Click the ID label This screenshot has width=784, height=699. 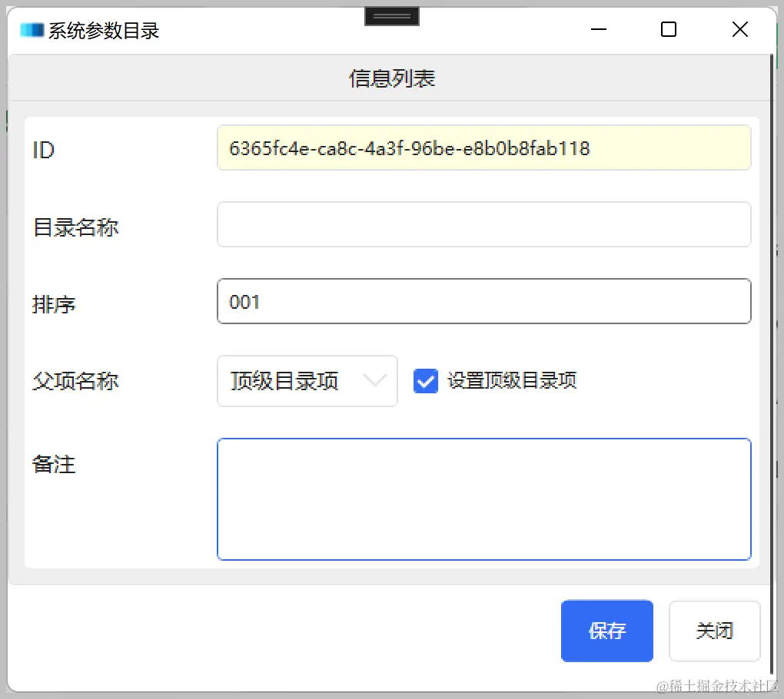click(x=44, y=150)
